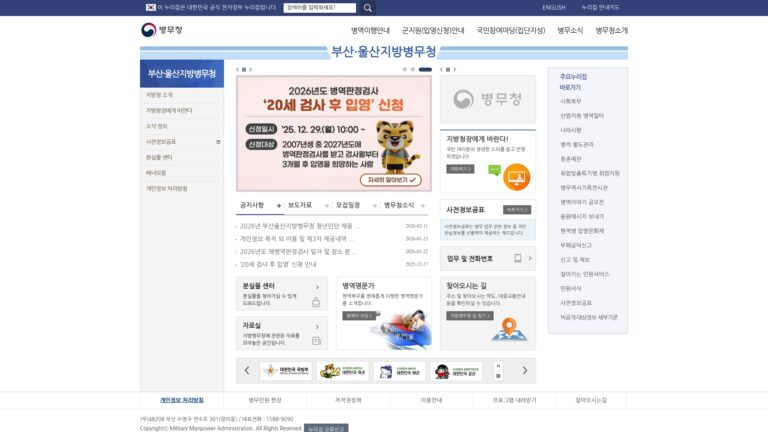Image resolution: width=768 pixels, height=432 pixels.
Task: Open arrow next to 업무 및 전화번호
Action: [529, 258]
